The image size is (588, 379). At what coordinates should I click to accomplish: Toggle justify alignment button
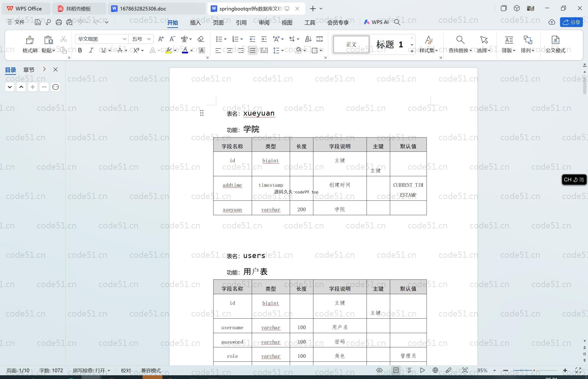tap(252, 50)
